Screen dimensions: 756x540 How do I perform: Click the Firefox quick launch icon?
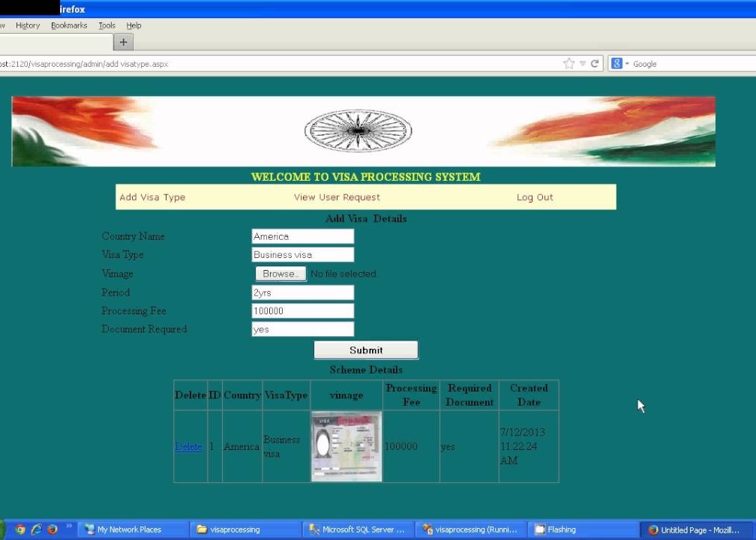[x=52, y=529]
